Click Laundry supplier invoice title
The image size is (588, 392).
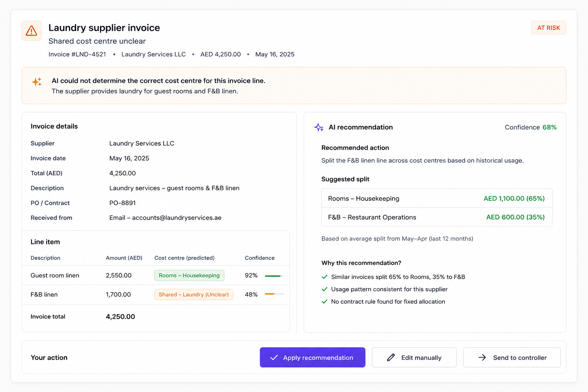click(104, 28)
